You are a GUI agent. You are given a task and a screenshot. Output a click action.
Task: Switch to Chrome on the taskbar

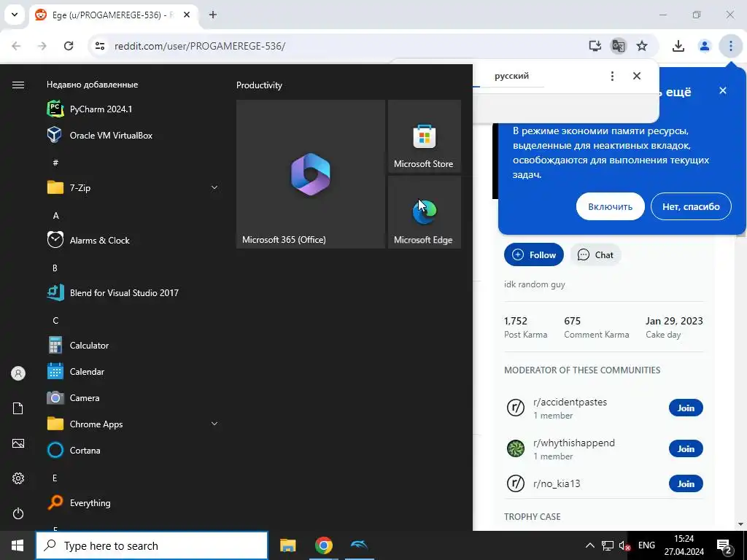point(323,545)
